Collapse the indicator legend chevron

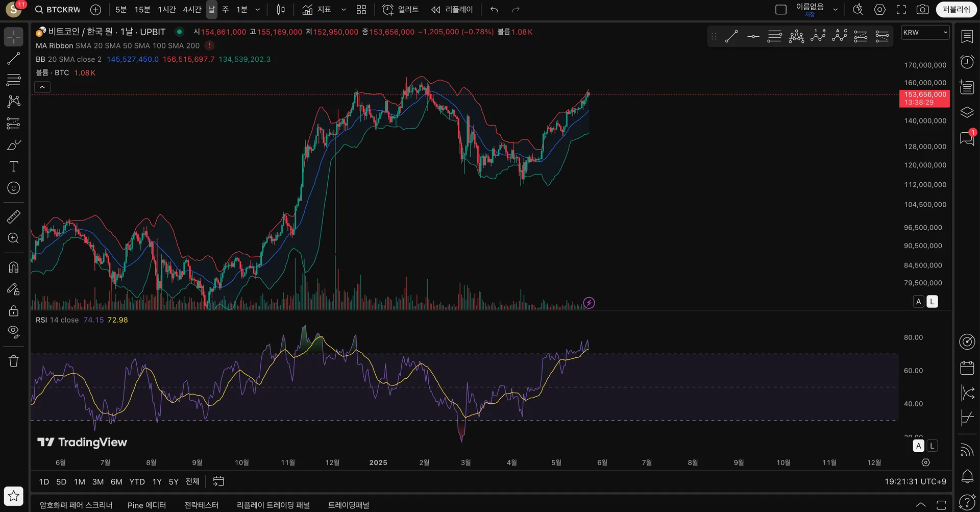[42, 87]
